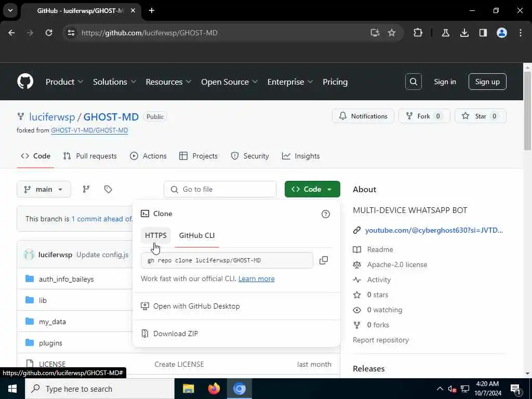Click the Sign up button
Screen dimensions: 532x399
(x=487, y=82)
